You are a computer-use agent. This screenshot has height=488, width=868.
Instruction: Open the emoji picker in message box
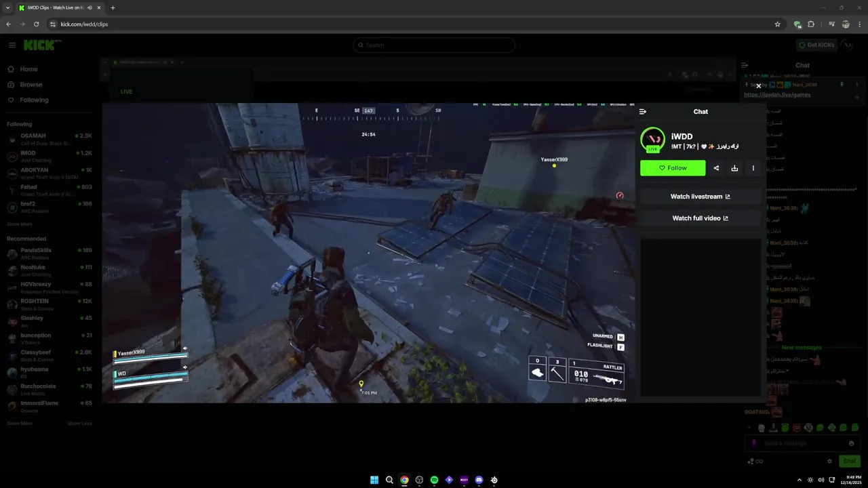851,443
